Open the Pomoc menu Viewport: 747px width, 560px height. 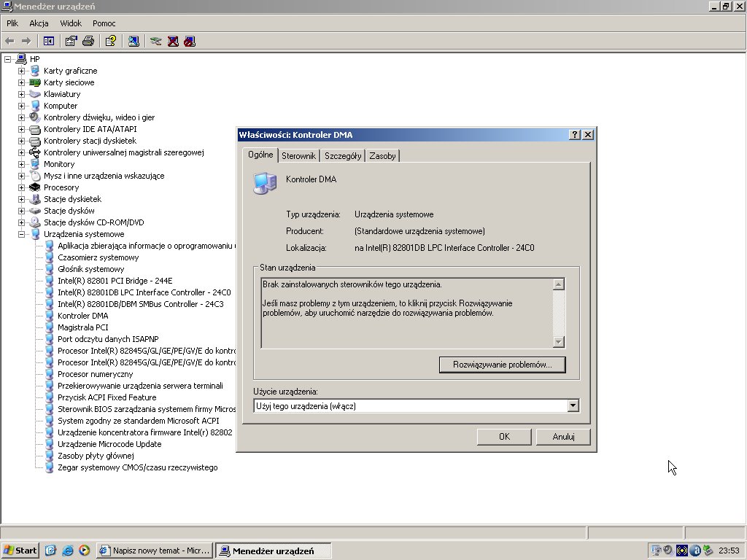coord(104,23)
